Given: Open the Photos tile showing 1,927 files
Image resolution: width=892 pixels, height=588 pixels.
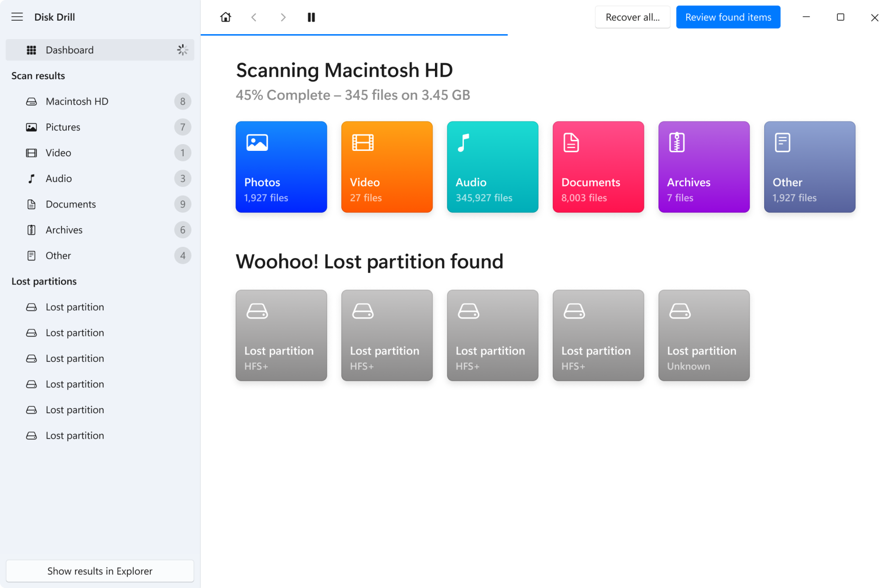Looking at the screenshot, I should 281,167.
